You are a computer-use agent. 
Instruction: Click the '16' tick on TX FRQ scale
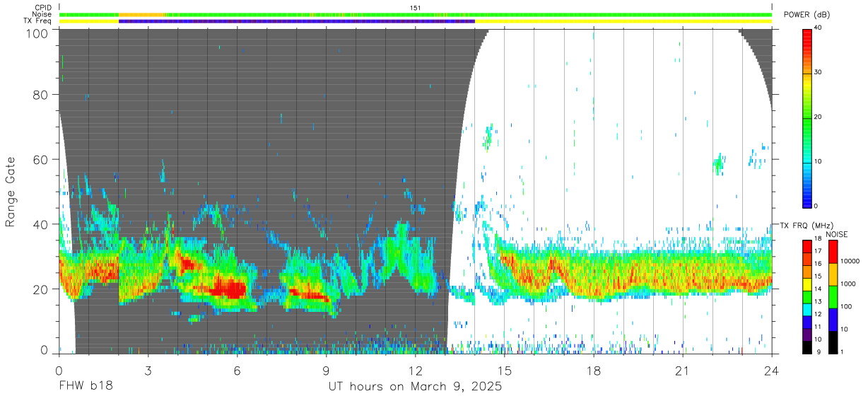[x=819, y=264]
